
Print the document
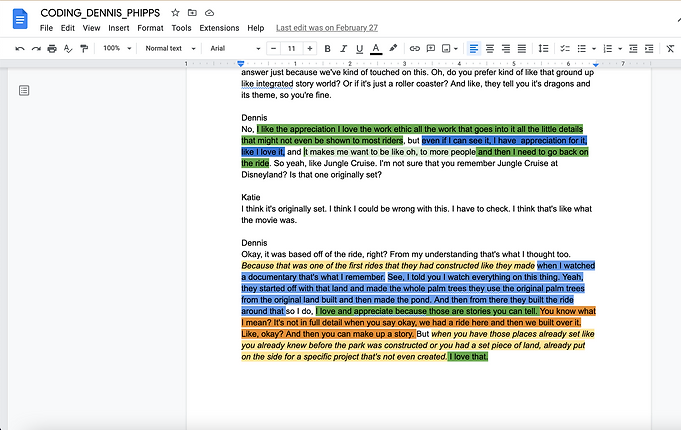tap(52, 49)
